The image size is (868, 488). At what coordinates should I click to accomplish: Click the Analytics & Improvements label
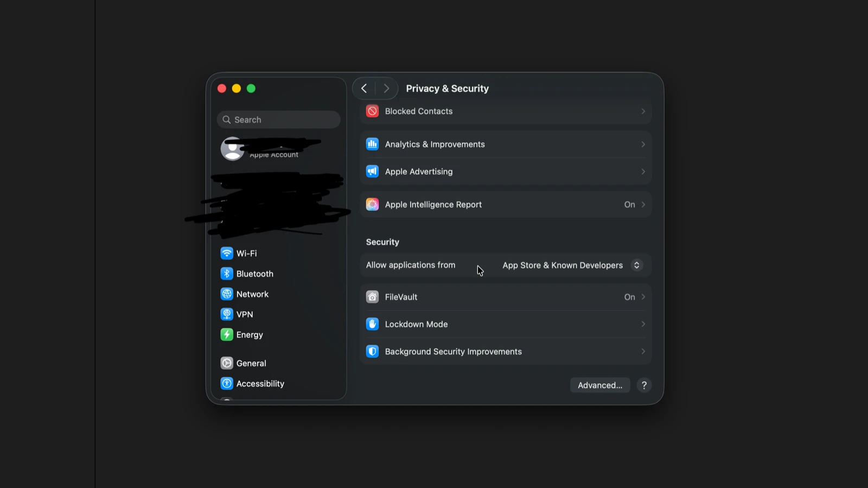[x=435, y=144]
